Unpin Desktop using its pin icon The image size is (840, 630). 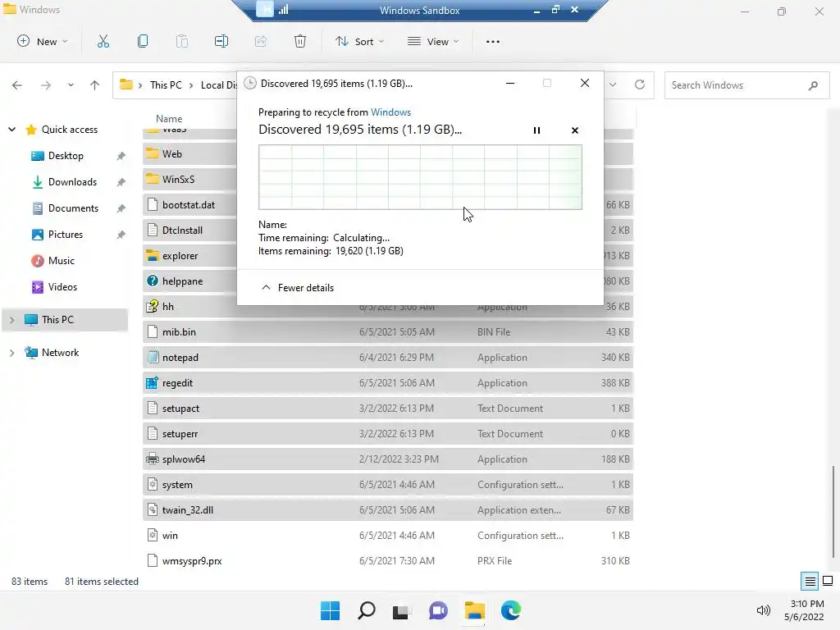click(x=121, y=156)
